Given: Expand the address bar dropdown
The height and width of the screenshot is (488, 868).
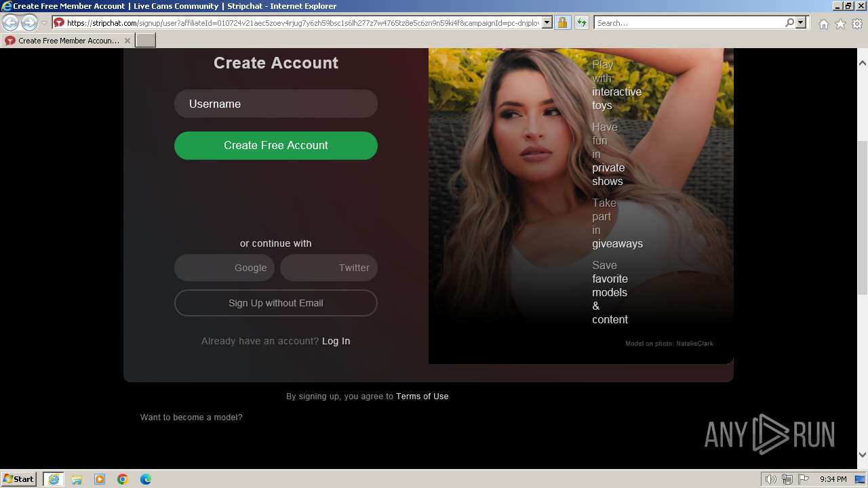Looking at the screenshot, I should [x=547, y=22].
